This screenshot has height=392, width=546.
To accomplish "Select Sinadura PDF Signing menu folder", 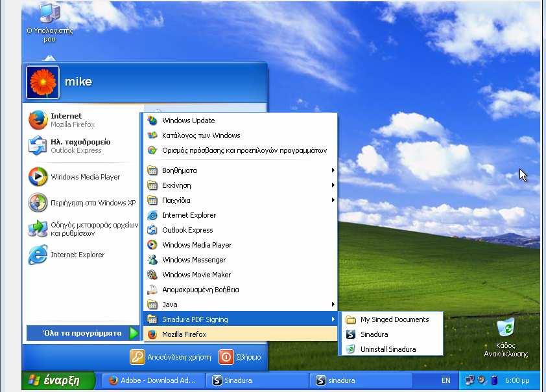I will [241, 319].
